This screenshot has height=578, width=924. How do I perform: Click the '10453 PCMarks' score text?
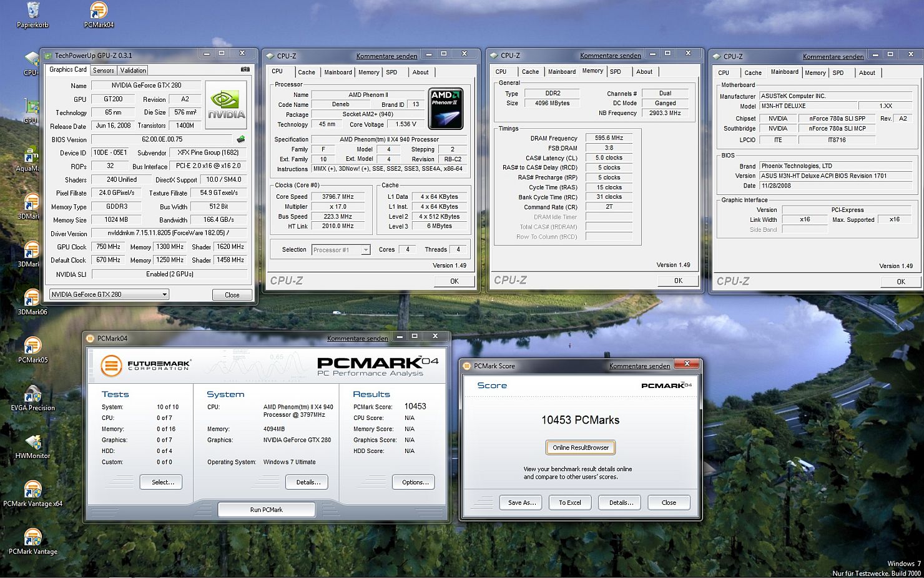[581, 420]
